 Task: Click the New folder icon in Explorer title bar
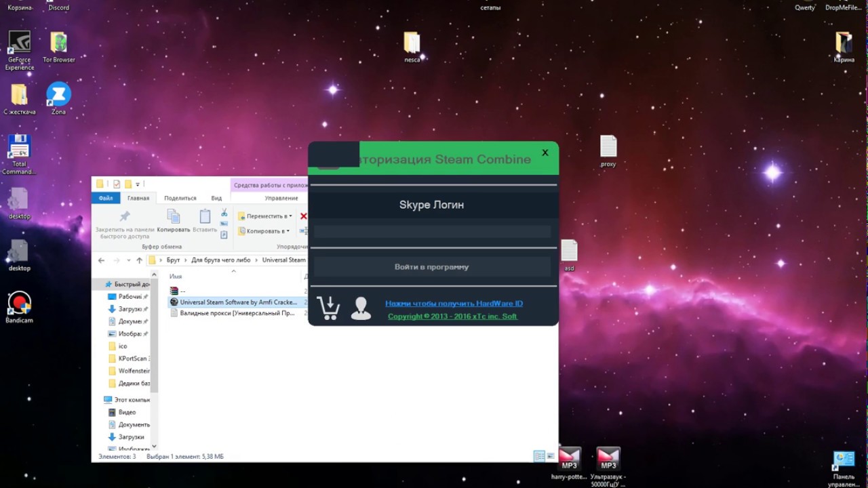[x=127, y=184]
